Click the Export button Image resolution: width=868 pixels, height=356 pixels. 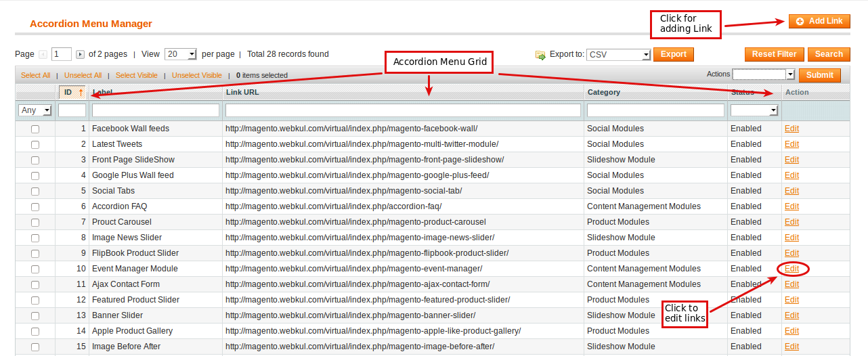(x=673, y=54)
